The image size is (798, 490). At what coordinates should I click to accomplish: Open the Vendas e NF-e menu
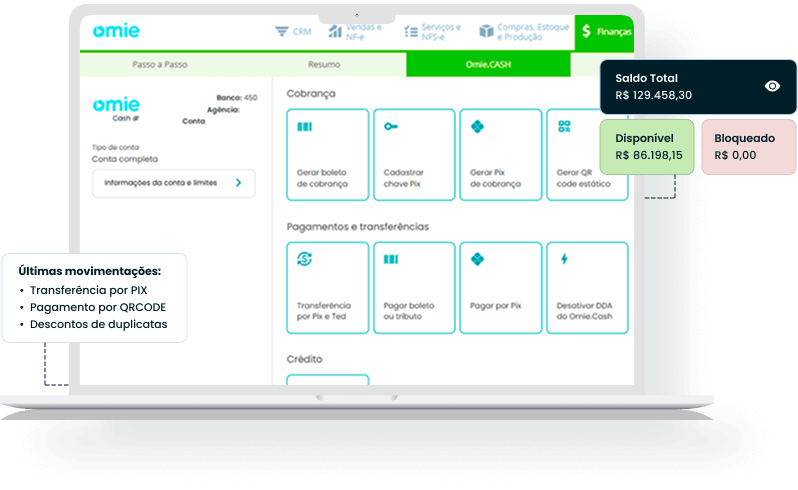coord(355,32)
